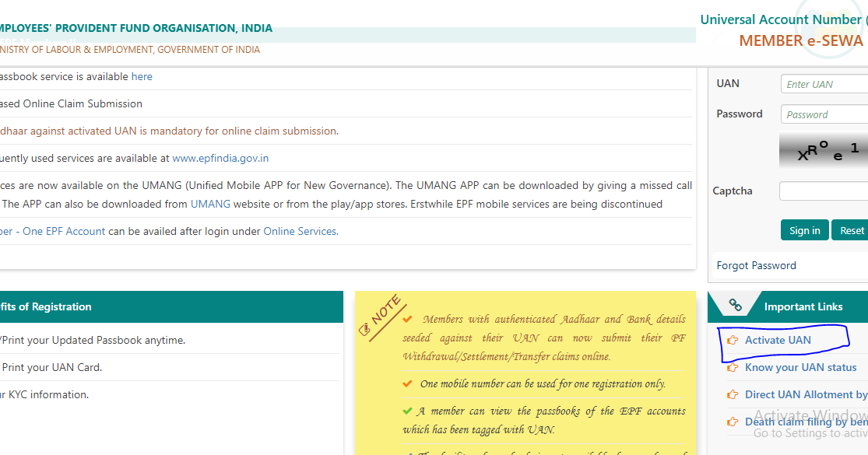Click the captcha image
Viewport: 868px width, 455px height.
[824, 150]
